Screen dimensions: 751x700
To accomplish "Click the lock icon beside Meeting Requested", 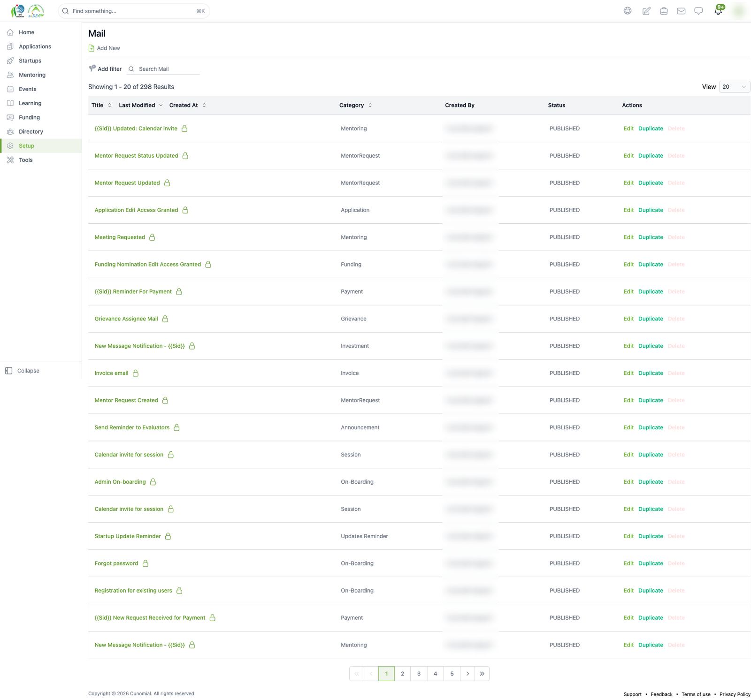I will coord(152,237).
